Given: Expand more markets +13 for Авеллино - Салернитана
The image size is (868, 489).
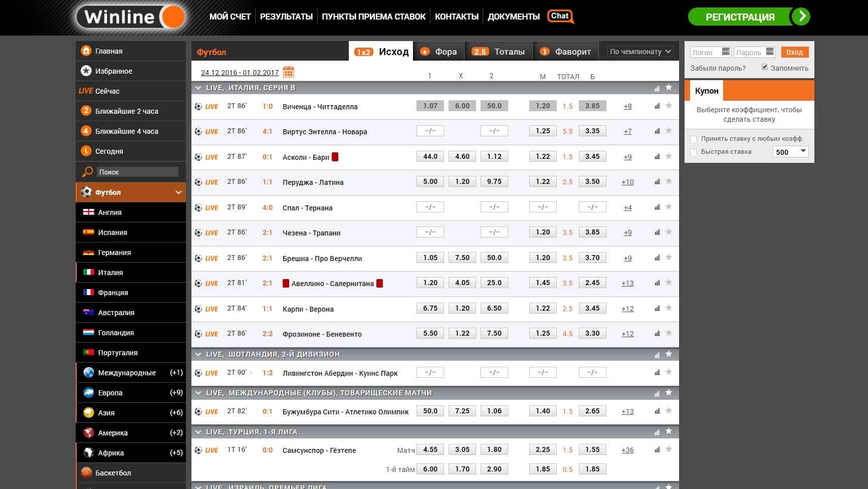Looking at the screenshot, I should coord(627,283).
